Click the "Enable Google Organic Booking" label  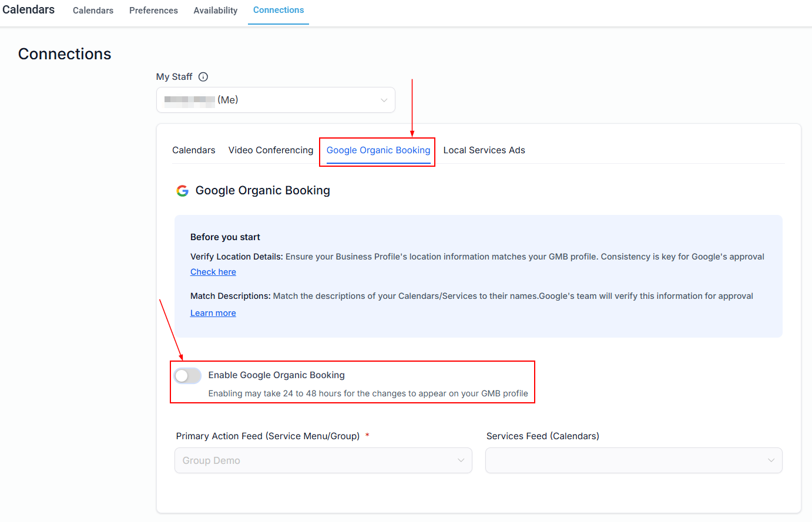tap(276, 375)
